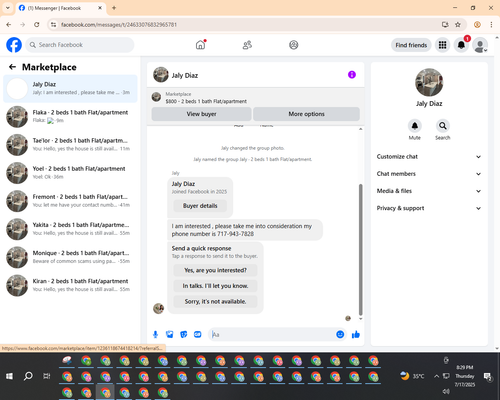Send quick reply 'In talks. I'll let you know.'
Image resolution: width=500 pixels, height=400 pixels.
(x=215, y=286)
